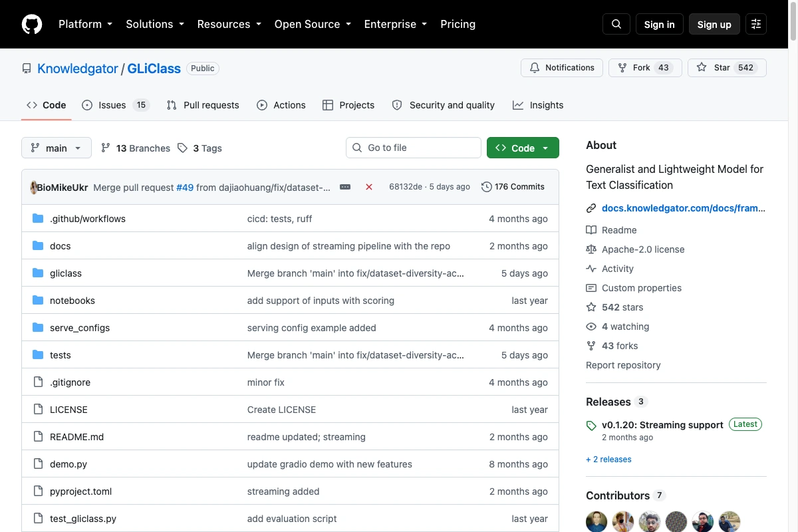Screen dimensions: 798x532
Task: Open v0.1.20 Streaming support release
Action: 662,425
